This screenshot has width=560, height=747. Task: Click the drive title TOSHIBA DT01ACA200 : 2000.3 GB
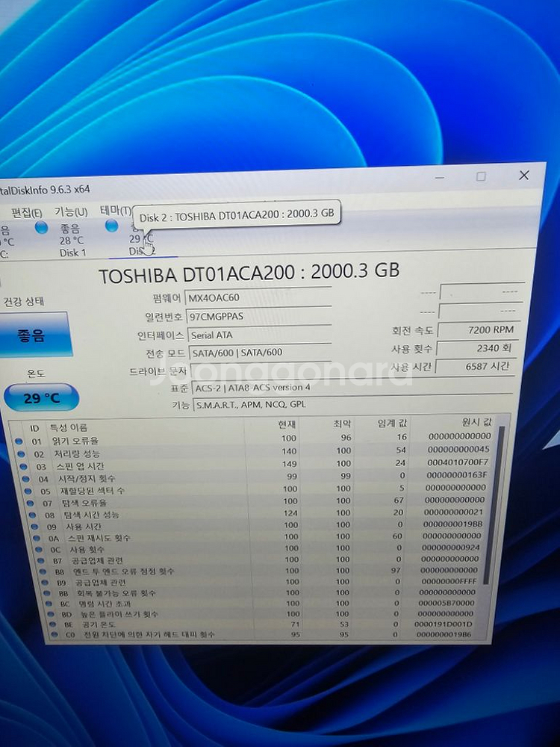pyautogui.click(x=249, y=273)
